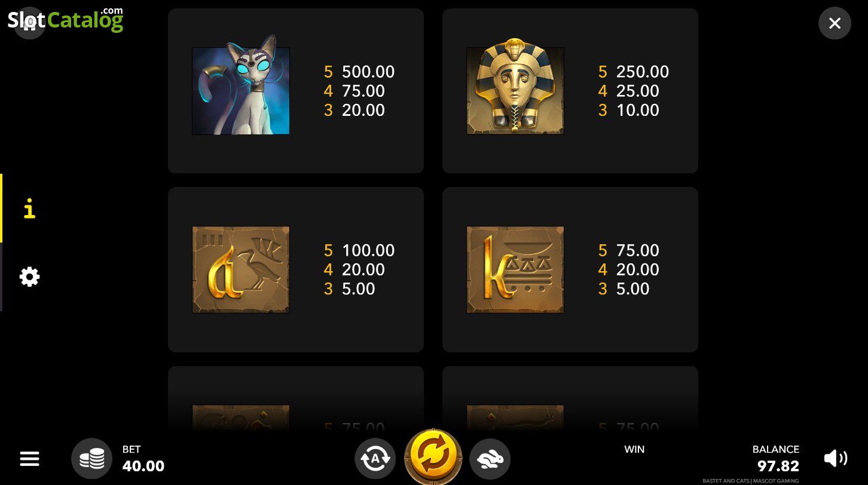Select the Bastet cat symbol image

[240, 91]
